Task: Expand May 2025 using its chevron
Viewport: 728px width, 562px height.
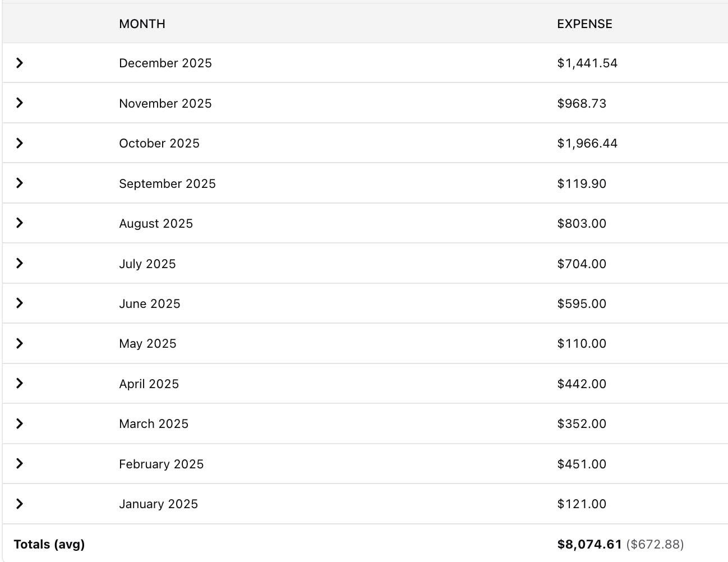Action: (20, 343)
